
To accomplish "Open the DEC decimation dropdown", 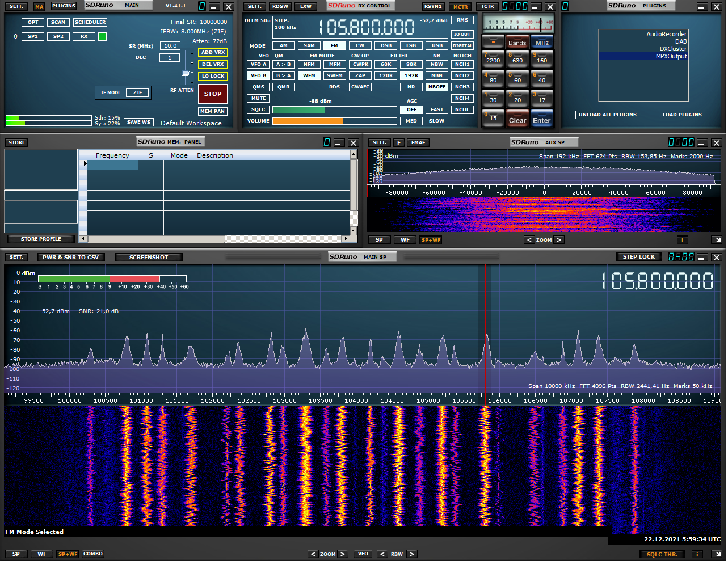I will click(170, 57).
